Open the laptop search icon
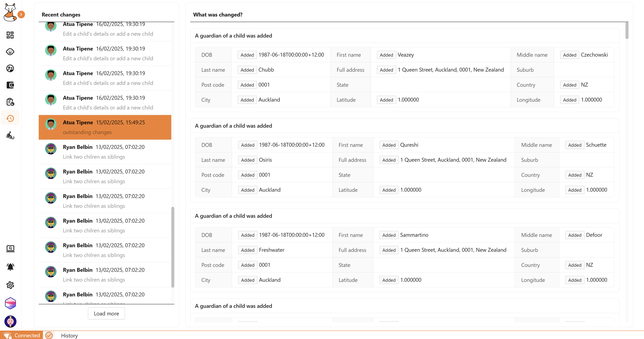 (10, 248)
